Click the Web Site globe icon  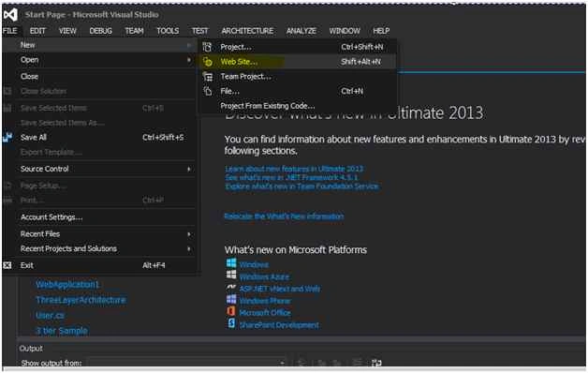click(x=207, y=62)
